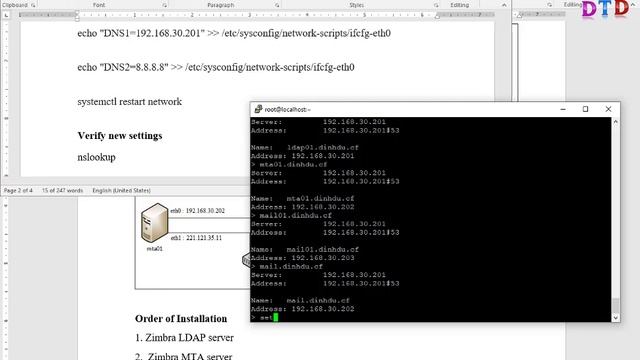The image size is (640, 360).
Task: Click the 'eth0 : 192.168.30.202' diagram label
Action: [198, 211]
